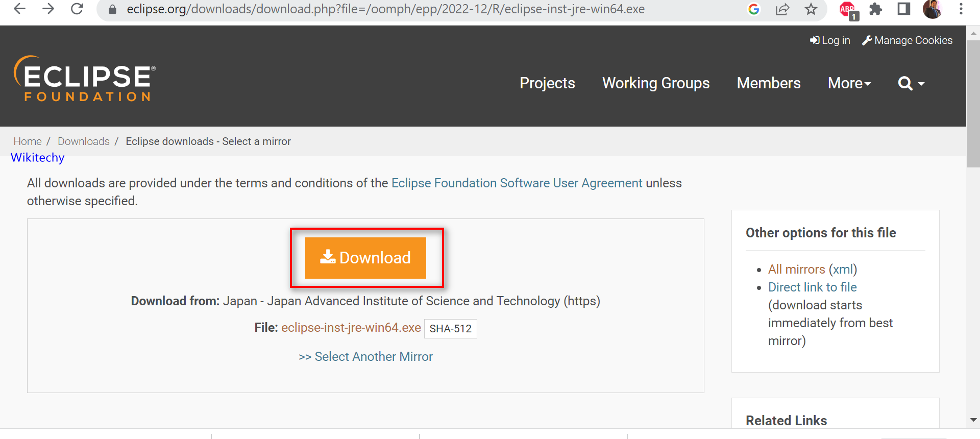Screen dimensions: 980x439
Task: Open the Extensions puzzle icon
Action: [875, 9]
